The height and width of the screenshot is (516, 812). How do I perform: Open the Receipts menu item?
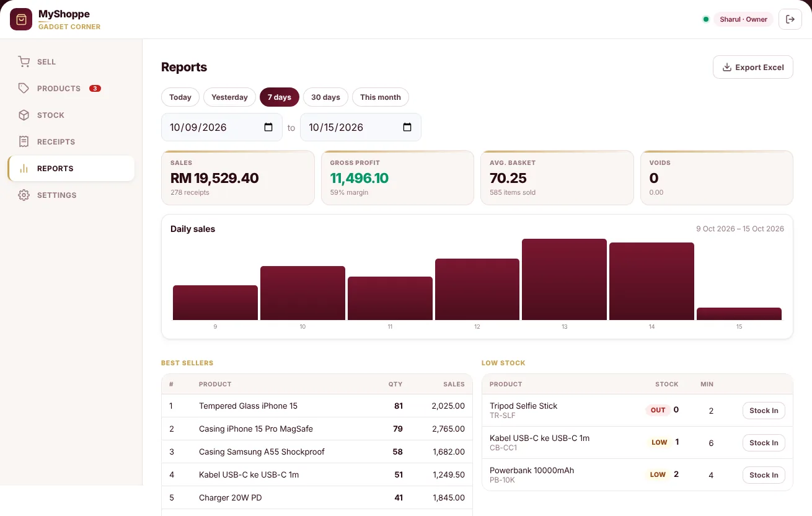(71, 142)
